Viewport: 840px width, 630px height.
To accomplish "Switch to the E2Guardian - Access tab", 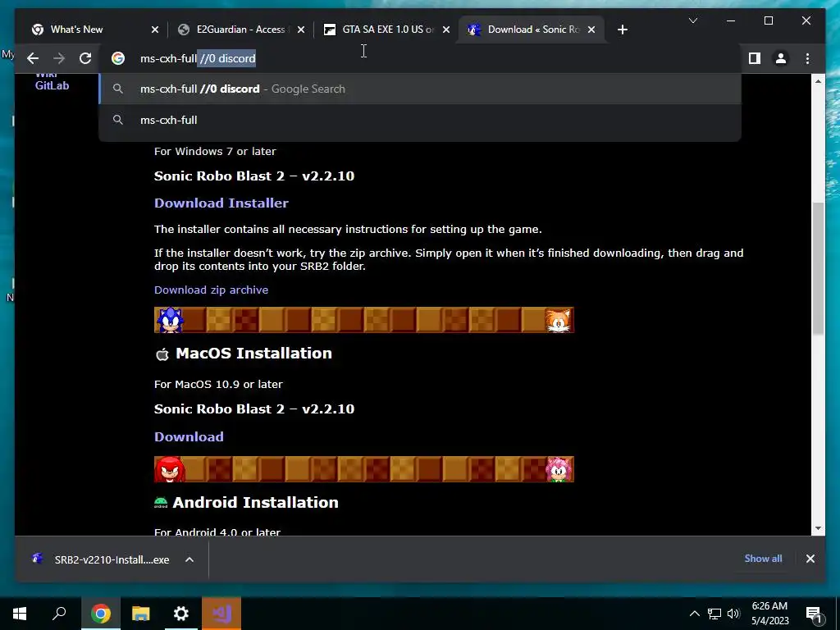I will [240, 30].
